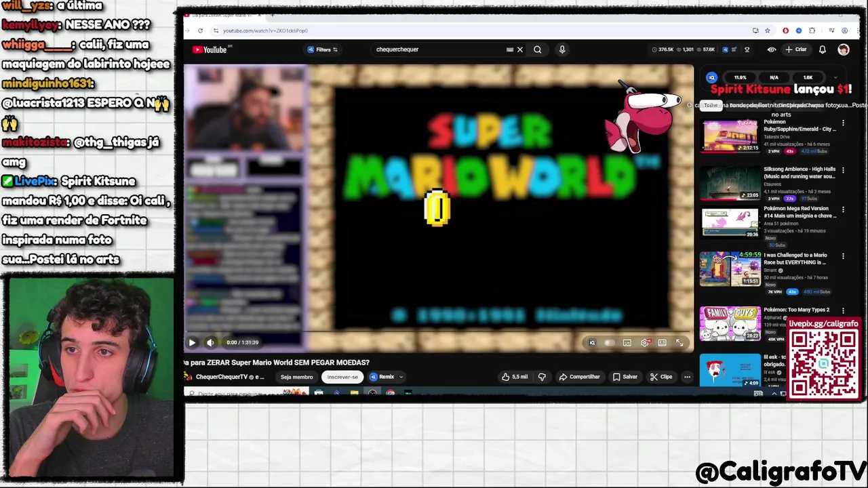
Task: Click the vidIQ Remix button
Action: (x=382, y=377)
